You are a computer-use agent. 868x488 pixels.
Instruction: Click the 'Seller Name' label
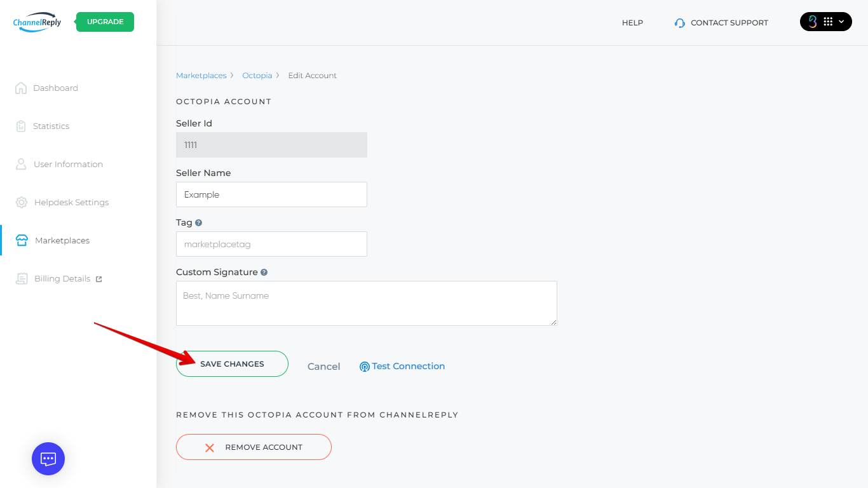point(203,173)
